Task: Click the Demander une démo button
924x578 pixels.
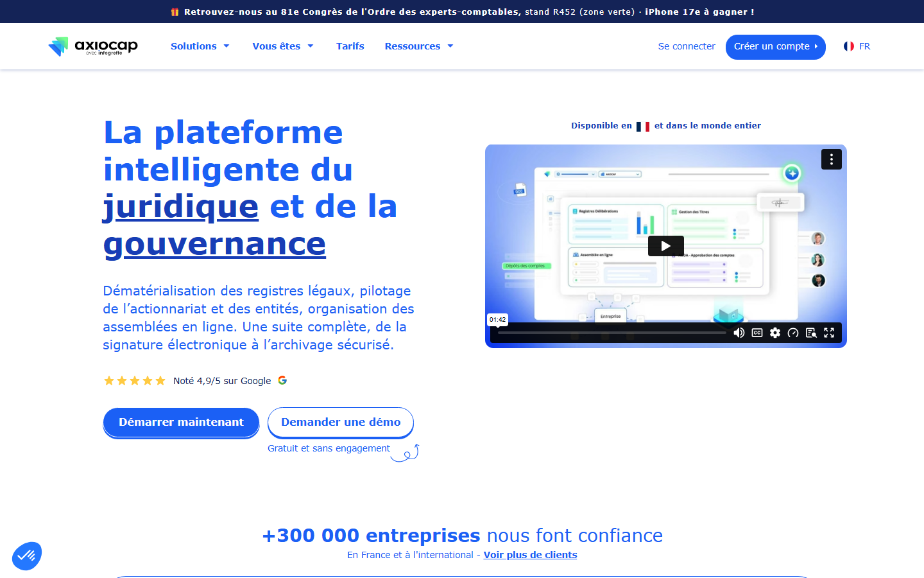Action: tap(341, 423)
